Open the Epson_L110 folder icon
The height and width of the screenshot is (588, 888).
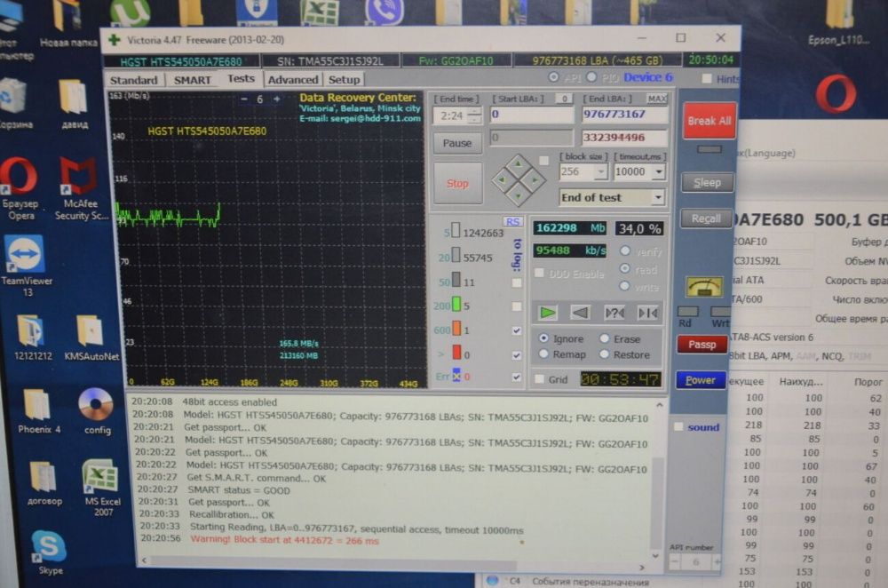tap(838, 23)
